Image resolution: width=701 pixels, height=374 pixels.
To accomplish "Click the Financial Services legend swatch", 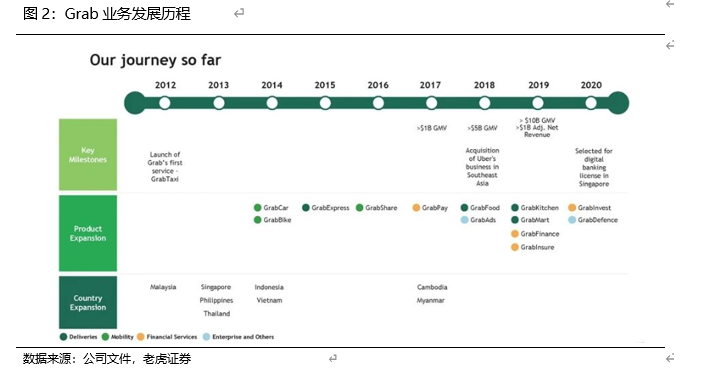I will point(141,337).
